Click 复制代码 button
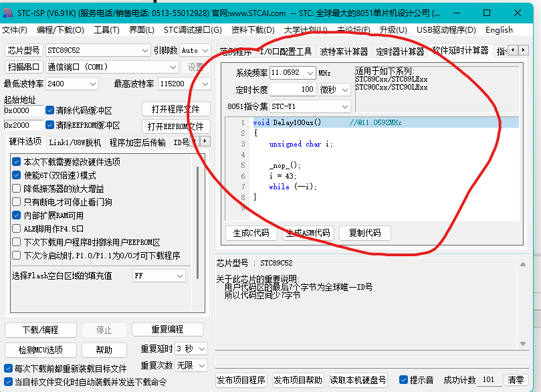Screen dimensions: 541x392 pyautogui.click(x=364, y=233)
